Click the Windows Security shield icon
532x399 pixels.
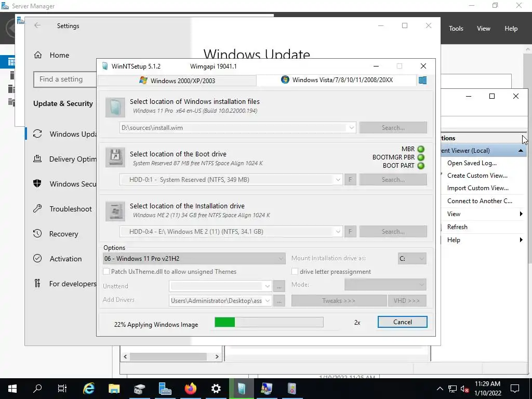click(x=37, y=183)
